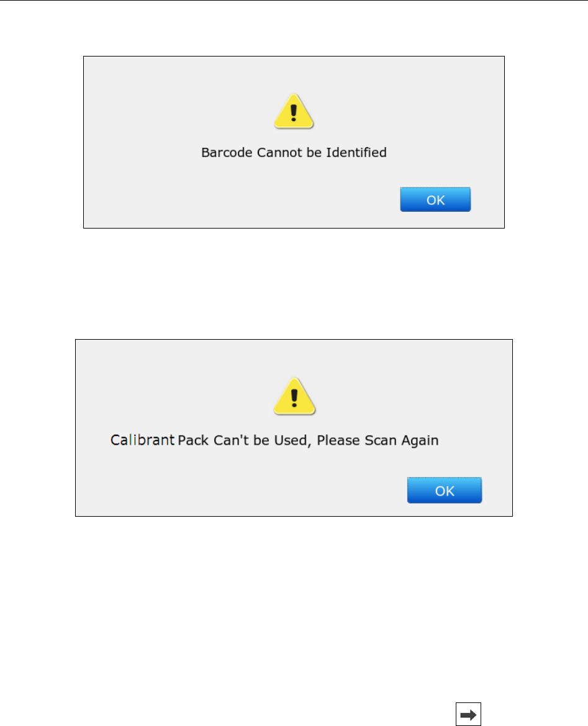Click the exclamation mark in the lower warning icon
588x726 pixels.
click(x=294, y=398)
